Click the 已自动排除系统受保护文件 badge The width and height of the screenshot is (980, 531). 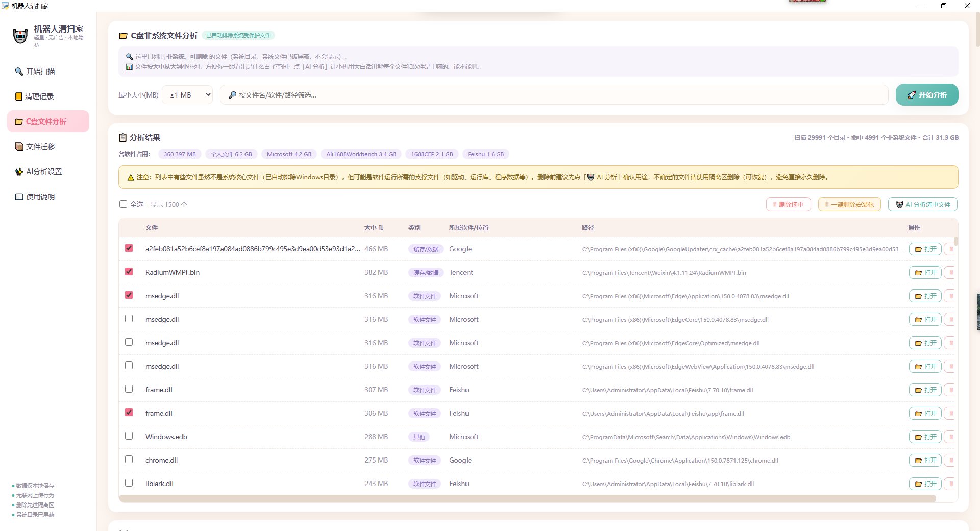click(238, 35)
